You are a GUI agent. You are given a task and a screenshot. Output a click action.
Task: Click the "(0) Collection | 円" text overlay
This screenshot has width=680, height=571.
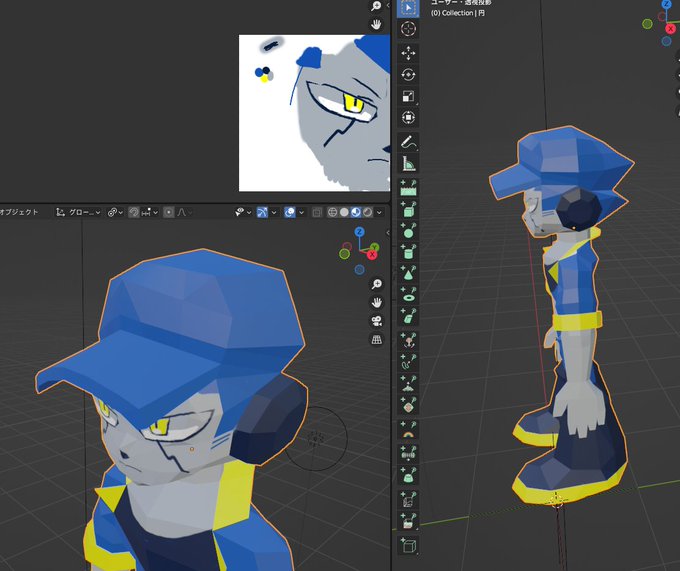point(458,13)
